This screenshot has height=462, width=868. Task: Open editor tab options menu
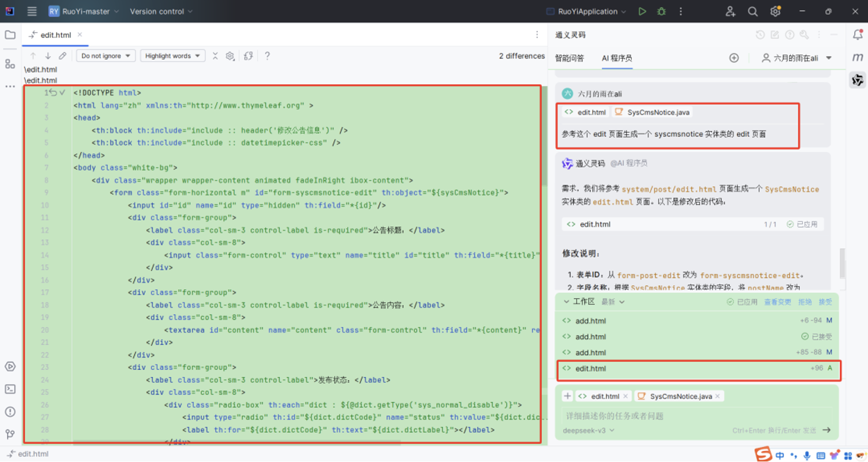(x=537, y=35)
